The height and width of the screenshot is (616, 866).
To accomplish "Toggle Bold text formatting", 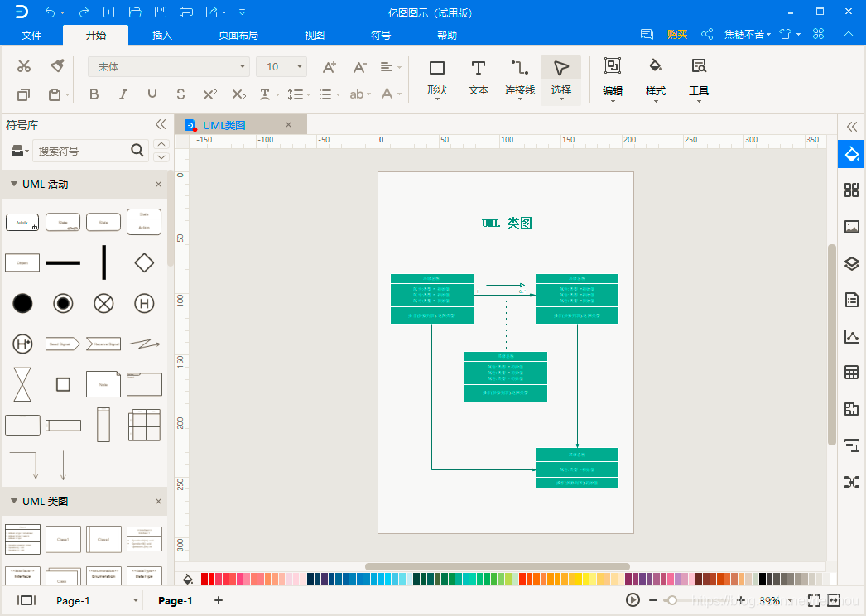I will pos(94,94).
